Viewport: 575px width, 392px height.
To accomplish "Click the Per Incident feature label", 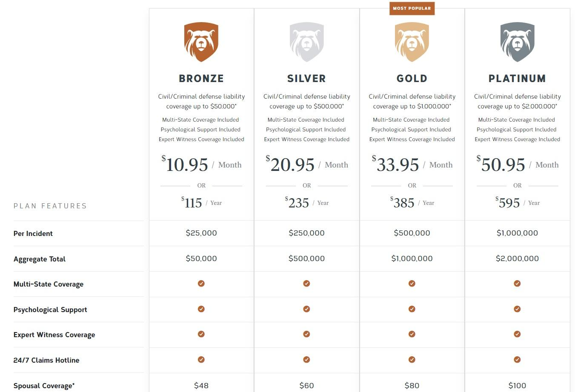I will point(33,233).
